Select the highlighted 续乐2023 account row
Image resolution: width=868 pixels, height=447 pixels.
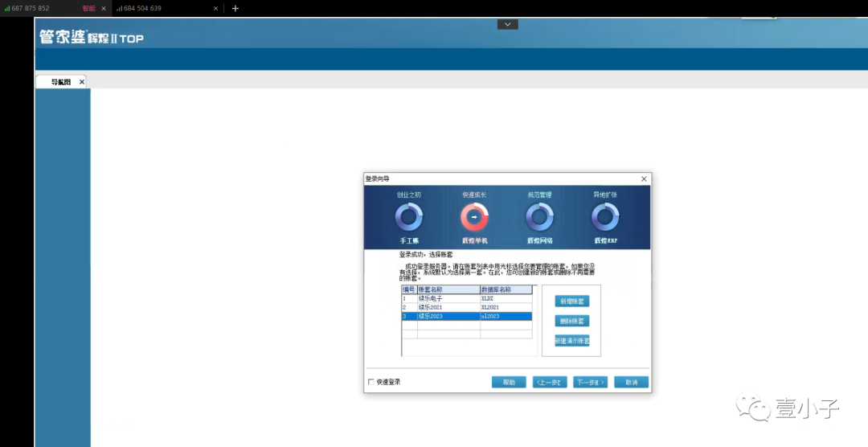point(467,316)
